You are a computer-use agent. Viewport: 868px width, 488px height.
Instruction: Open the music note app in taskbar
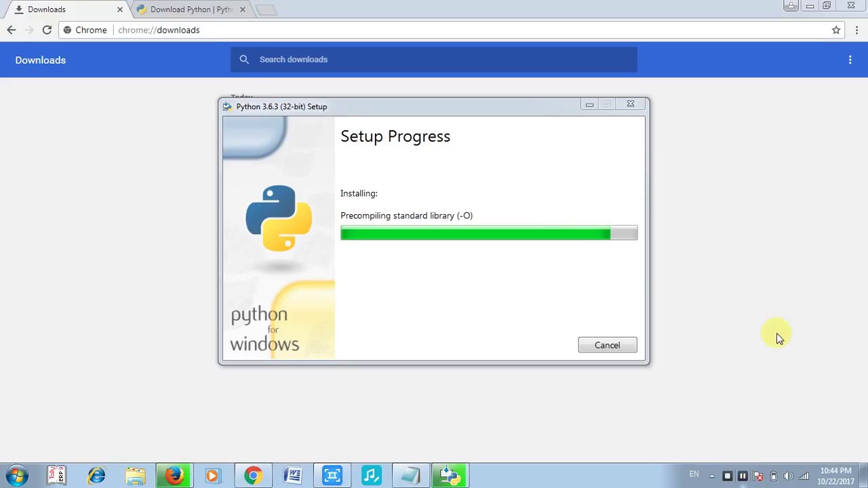[372, 476]
